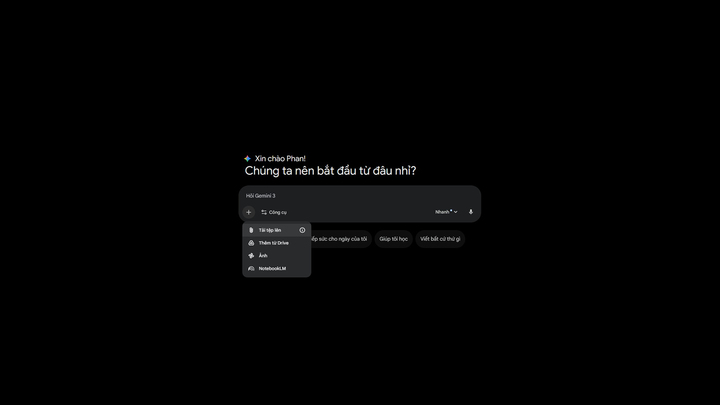
Task: Click the microphone icon for voice input
Action: [471, 212]
